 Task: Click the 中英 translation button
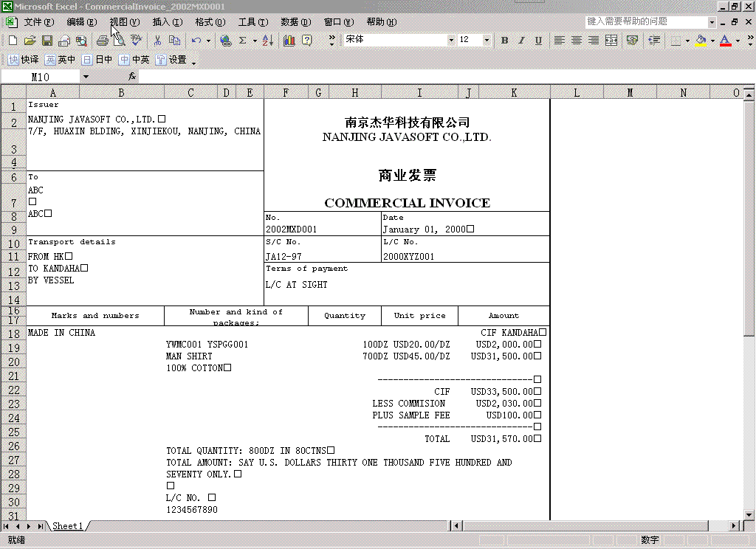134,59
